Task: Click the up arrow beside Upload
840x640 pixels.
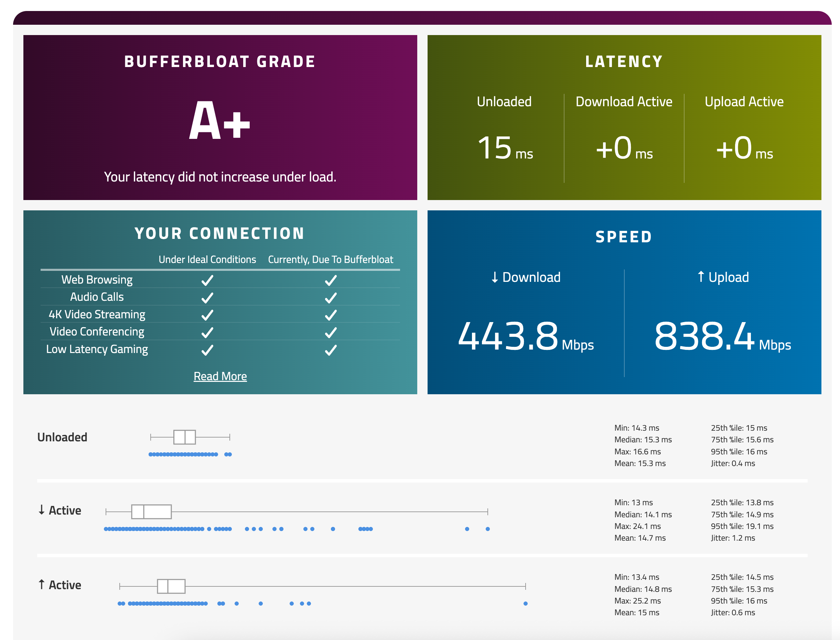Action: pos(700,277)
